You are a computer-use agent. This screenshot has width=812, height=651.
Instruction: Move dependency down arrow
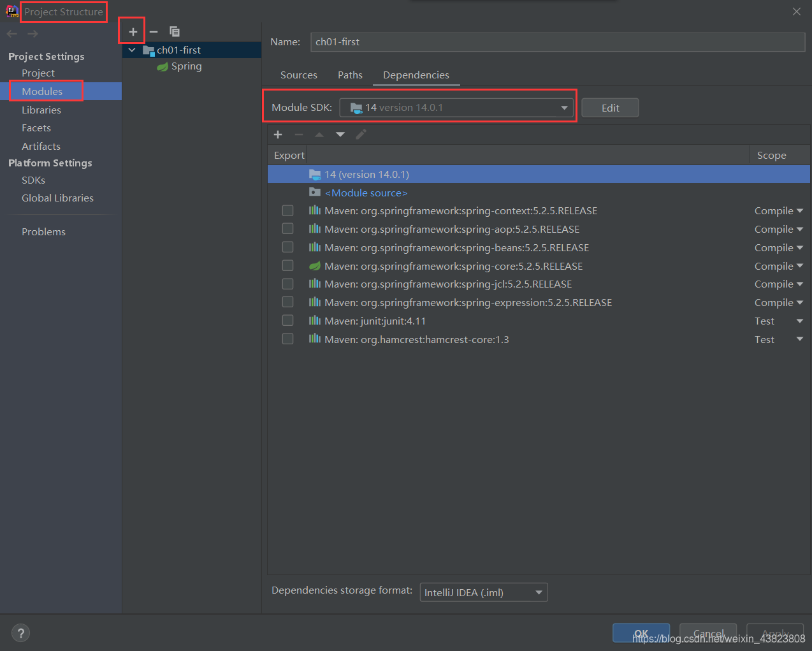tap(340, 135)
